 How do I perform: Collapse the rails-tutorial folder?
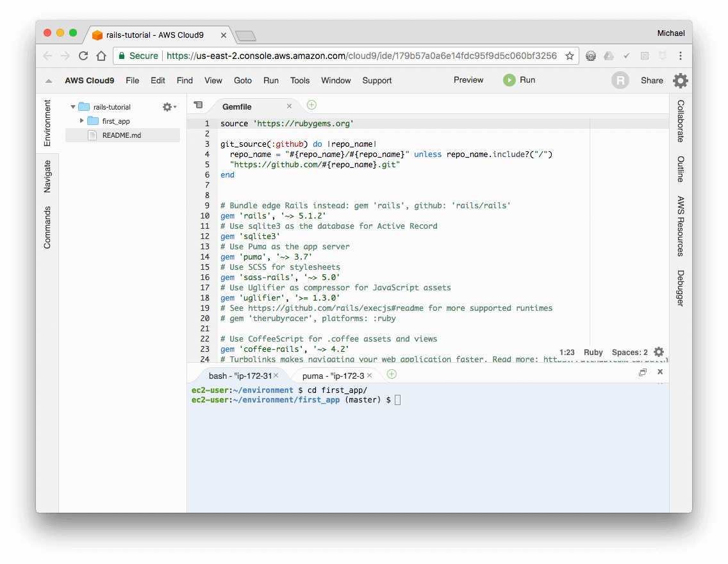(73, 107)
